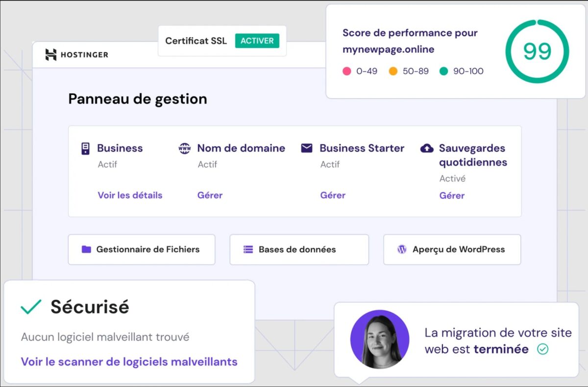
Task: Click the migration terminée message text
Action: click(498, 341)
